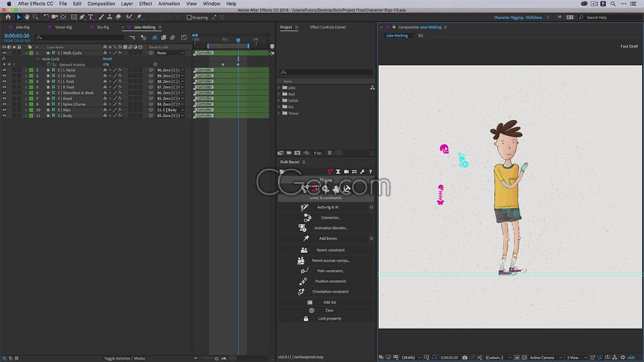Screen dimensions: 644x362
Task: Hide the C | Body layer
Action: [x=4, y=116]
